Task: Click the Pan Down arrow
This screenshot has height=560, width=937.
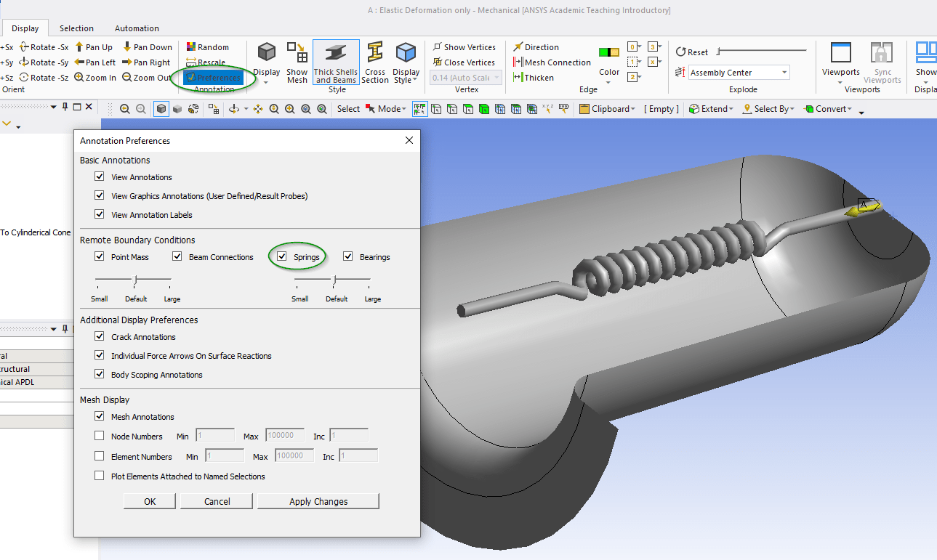Action: tap(147, 47)
